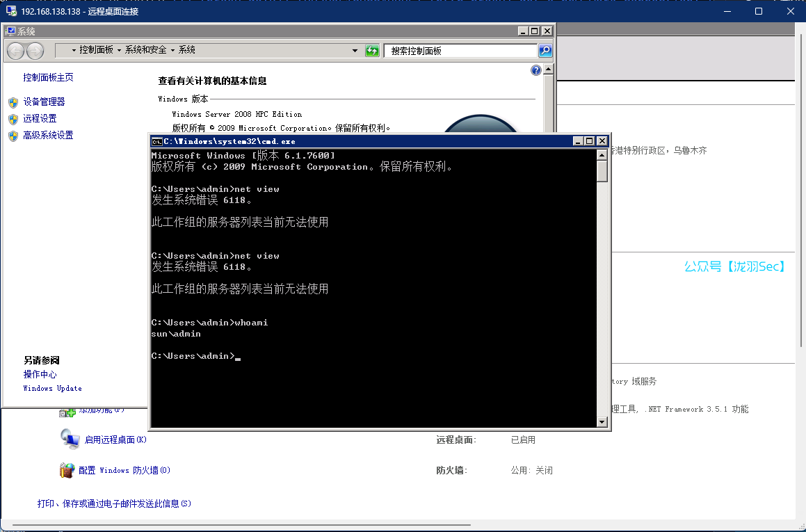Click the Windows 防火墙 icon
806x532 pixels.
[x=67, y=469]
